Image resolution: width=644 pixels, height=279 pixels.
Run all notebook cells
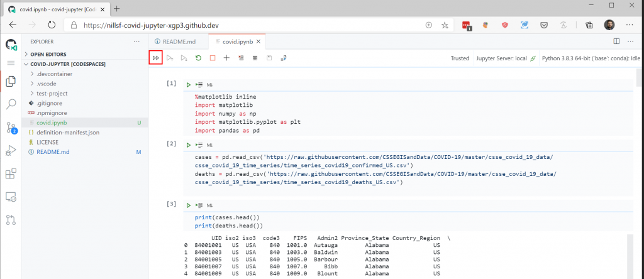pyautogui.click(x=156, y=58)
